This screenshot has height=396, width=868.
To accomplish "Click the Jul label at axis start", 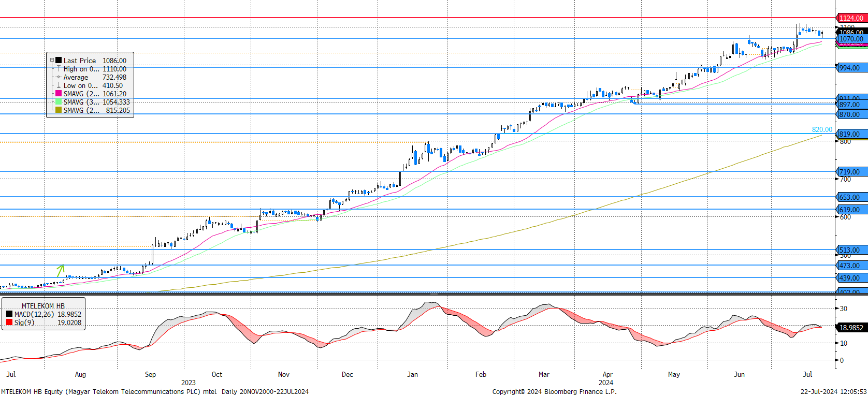I will (x=11, y=374).
